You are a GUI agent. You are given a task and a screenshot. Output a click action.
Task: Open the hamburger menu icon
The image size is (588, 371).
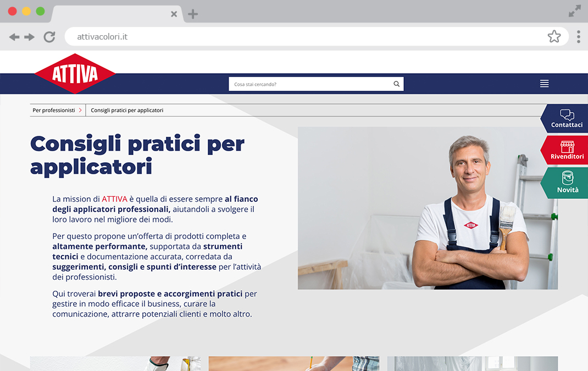(544, 84)
